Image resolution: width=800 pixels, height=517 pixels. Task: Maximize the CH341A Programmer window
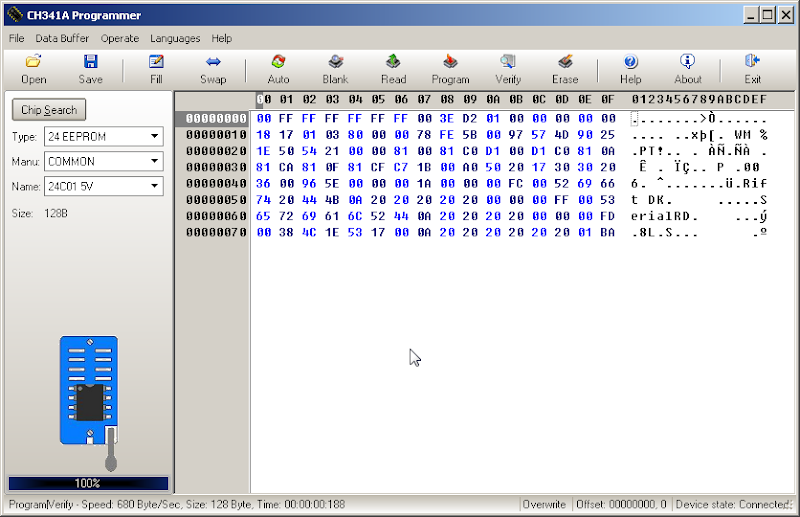coord(768,15)
